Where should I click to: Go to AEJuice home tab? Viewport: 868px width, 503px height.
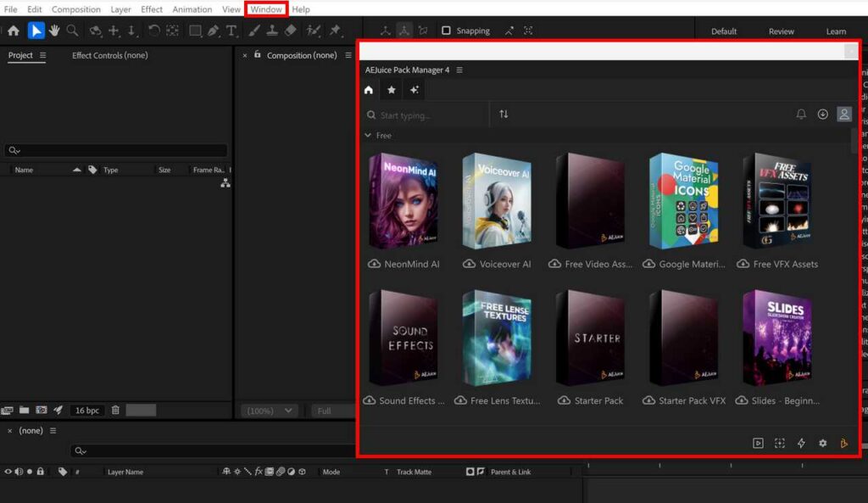tap(369, 90)
